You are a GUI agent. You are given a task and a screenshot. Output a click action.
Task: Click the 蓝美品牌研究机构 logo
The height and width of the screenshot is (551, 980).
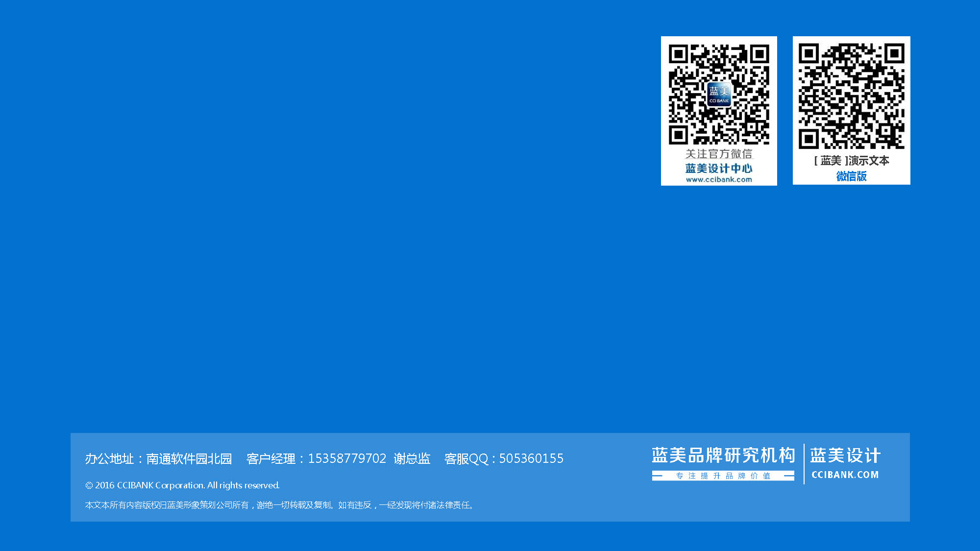(x=723, y=455)
